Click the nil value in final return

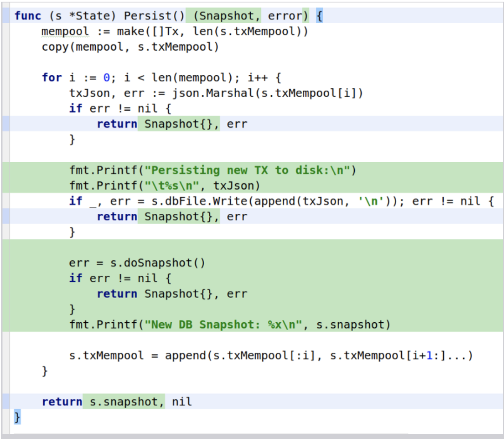point(182,402)
